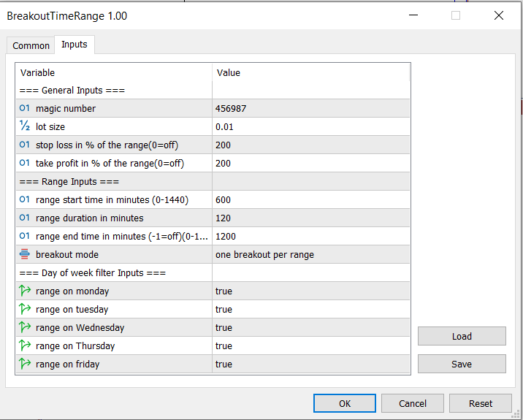Click the icon beside range duration in minutes
The width and height of the screenshot is (523, 420).
(x=25, y=218)
